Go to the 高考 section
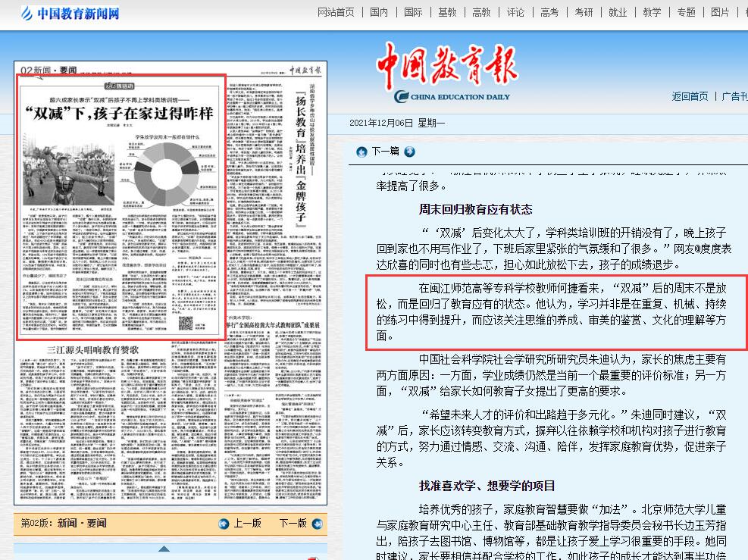The height and width of the screenshot is (560, 748). 549,12
